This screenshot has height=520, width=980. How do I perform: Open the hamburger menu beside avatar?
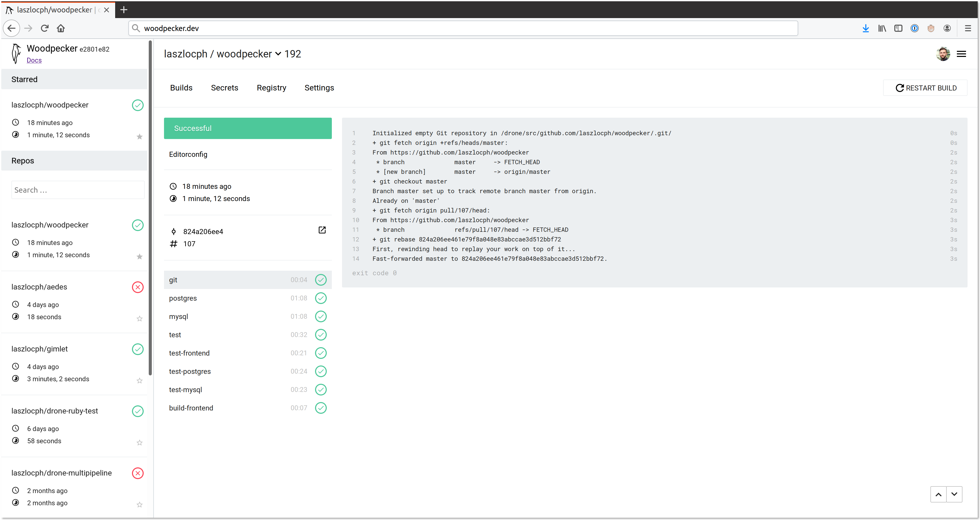coord(961,54)
